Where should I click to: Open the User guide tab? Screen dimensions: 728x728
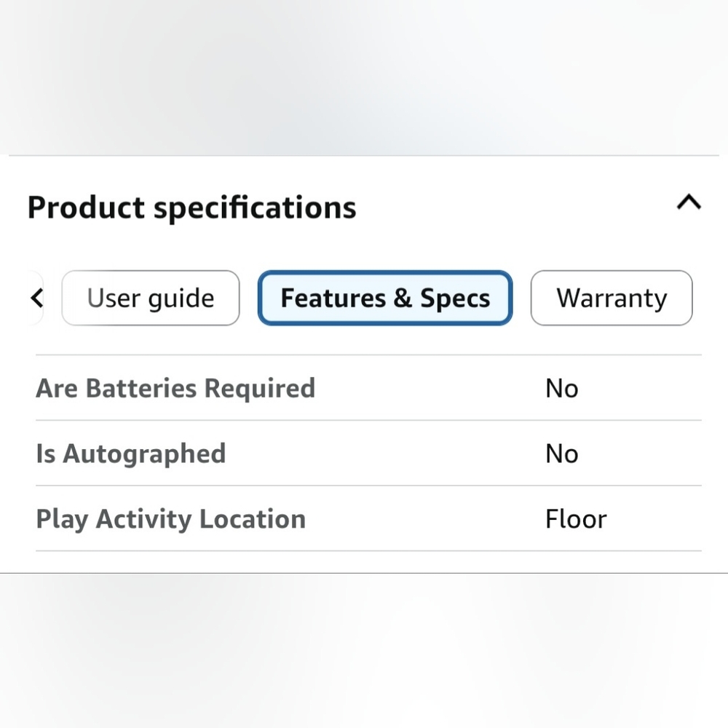tap(151, 298)
